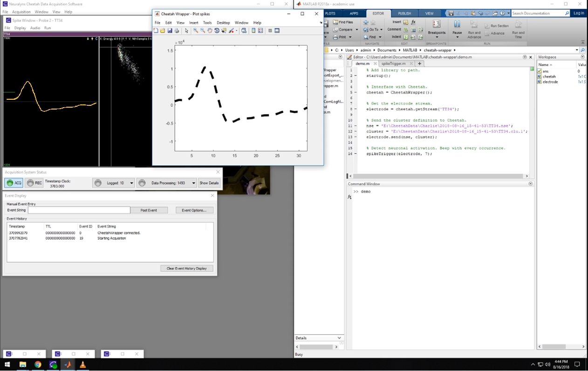Screen dimensions: 588x371
Task: Expand the Data Processing: 1493 dropdown
Action: click(194, 183)
